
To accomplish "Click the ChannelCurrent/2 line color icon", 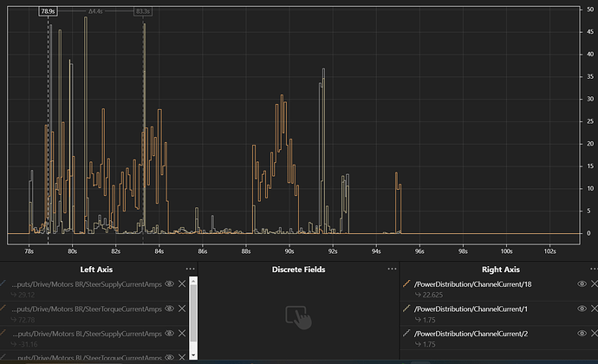I will pos(406,333).
